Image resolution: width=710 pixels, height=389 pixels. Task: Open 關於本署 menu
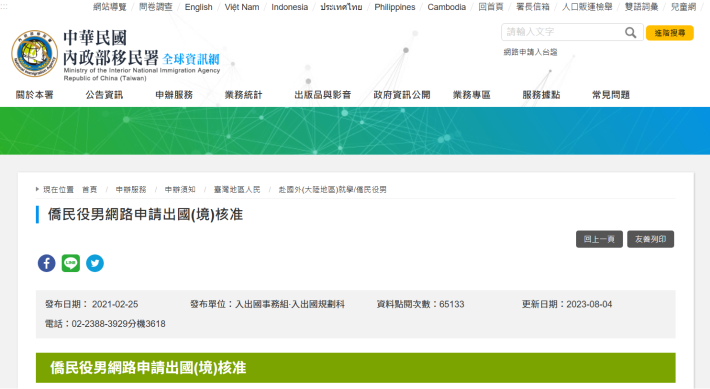coord(35,95)
